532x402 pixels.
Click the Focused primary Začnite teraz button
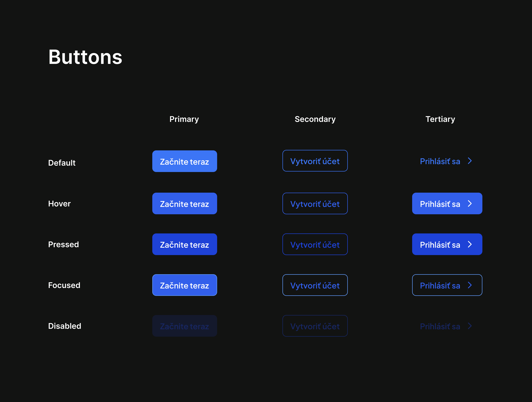point(185,285)
